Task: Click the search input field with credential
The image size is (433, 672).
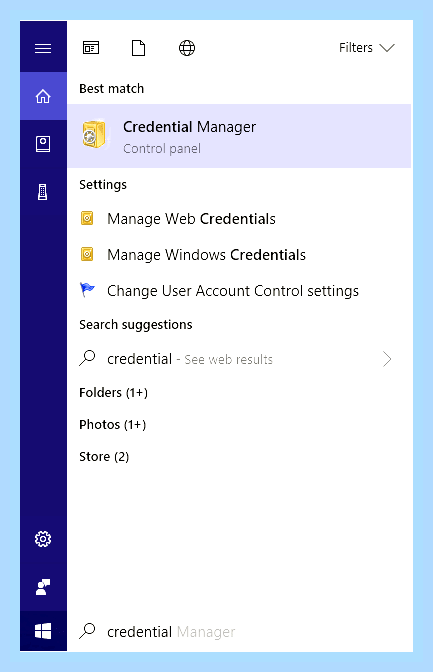Action: click(x=240, y=632)
